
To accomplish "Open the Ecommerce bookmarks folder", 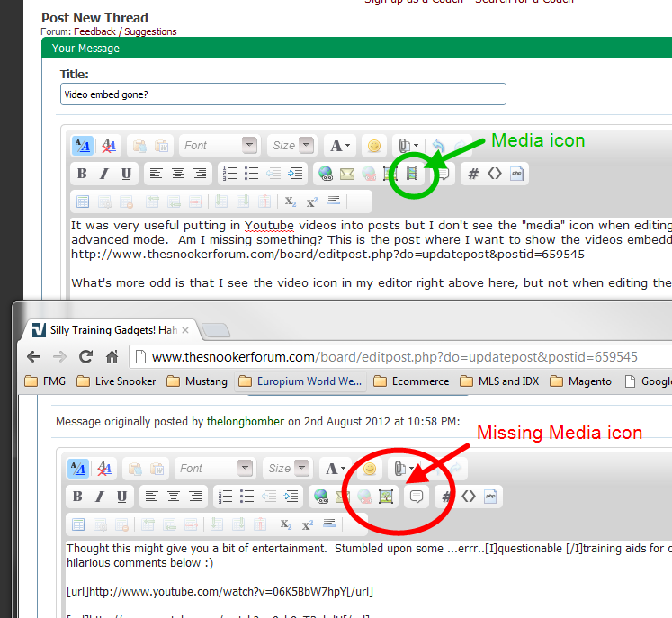I will [411, 381].
